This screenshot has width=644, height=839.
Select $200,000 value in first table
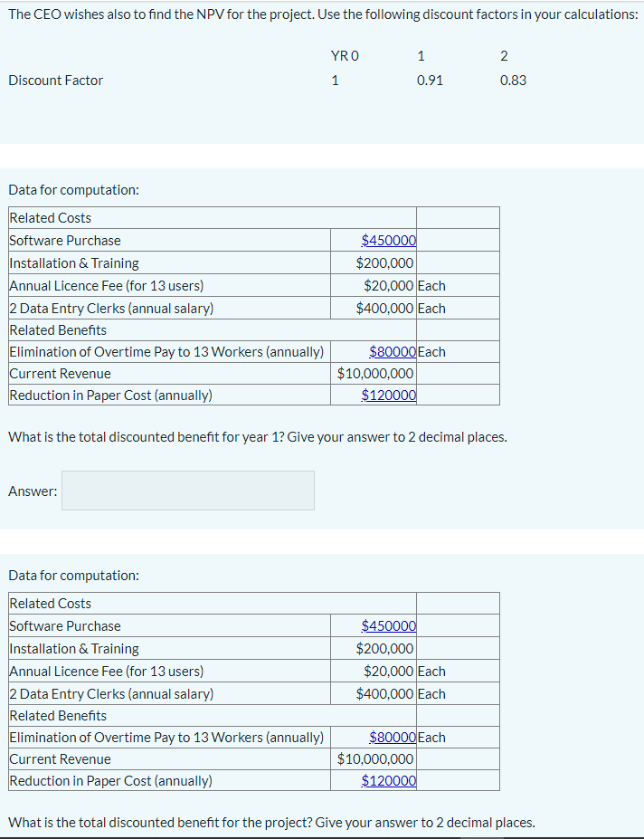click(x=385, y=262)
